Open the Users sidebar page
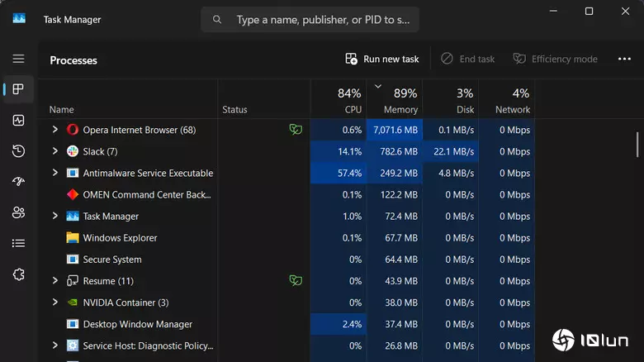 [18, 212]
